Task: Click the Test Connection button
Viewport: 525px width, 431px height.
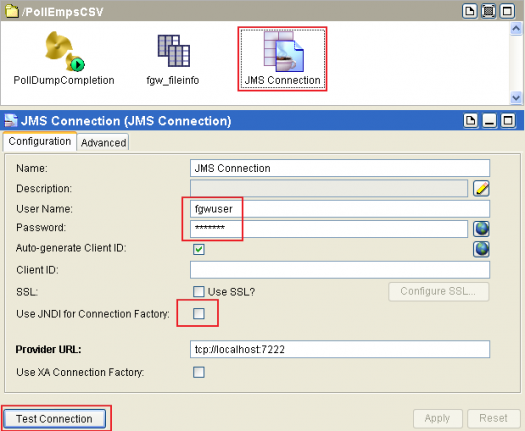Action: (54, 419)
